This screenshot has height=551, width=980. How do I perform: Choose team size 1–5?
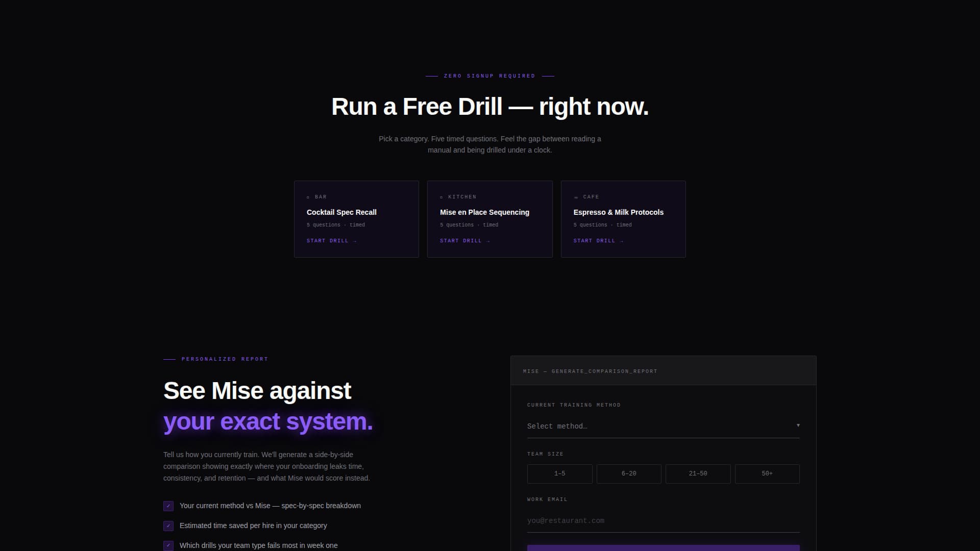pyautogui.click(x=559, y=473)
